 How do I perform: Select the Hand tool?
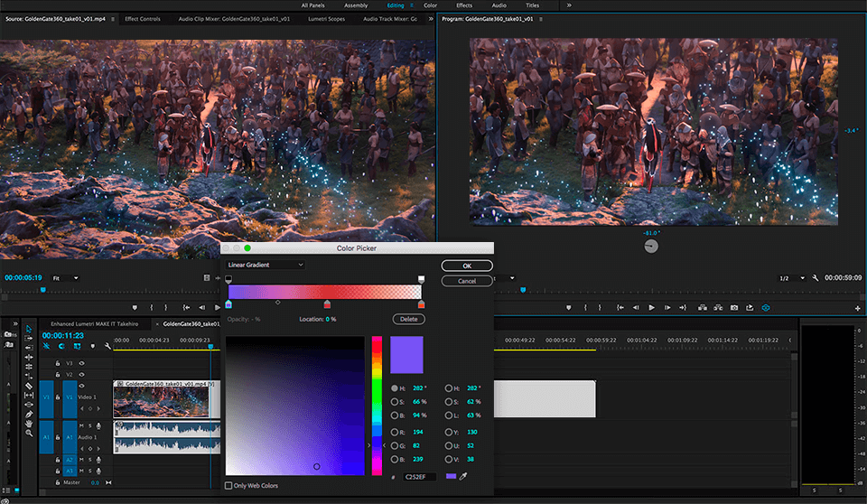[29, 424]
